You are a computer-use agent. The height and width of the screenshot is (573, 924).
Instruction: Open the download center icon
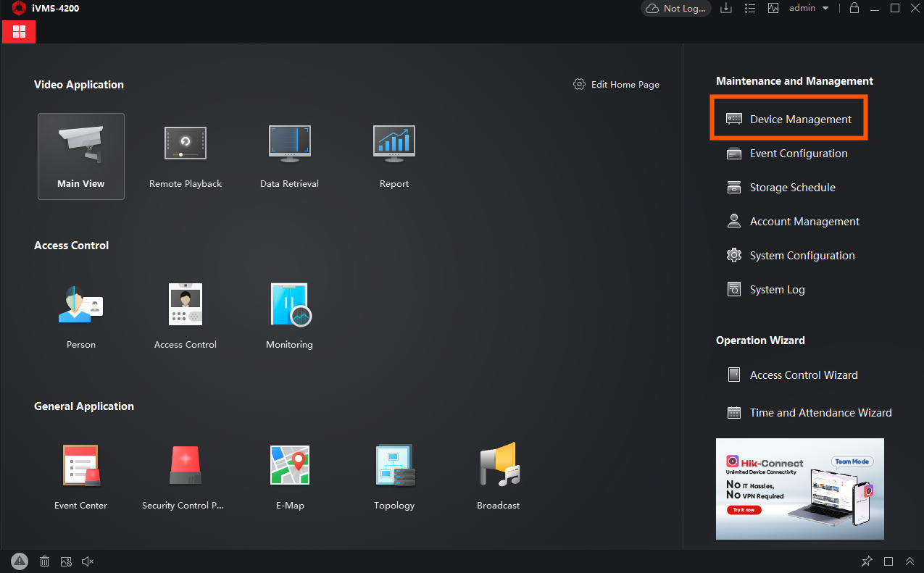tap(726, 8)
